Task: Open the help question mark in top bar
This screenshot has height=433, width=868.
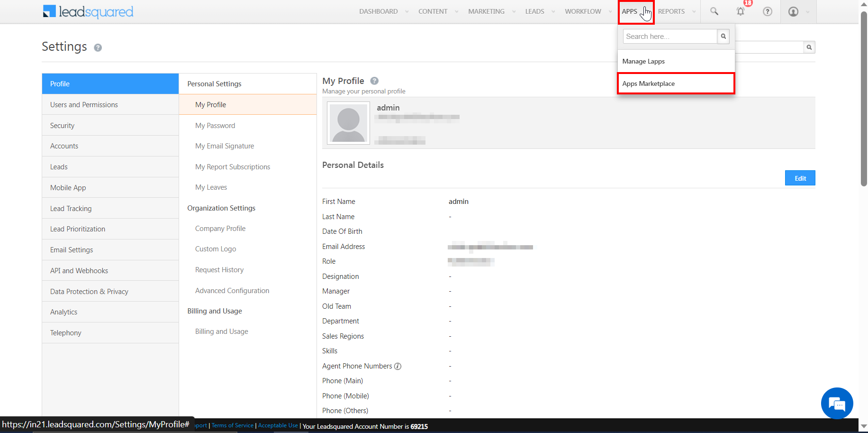Action: (x=768, y=11)
